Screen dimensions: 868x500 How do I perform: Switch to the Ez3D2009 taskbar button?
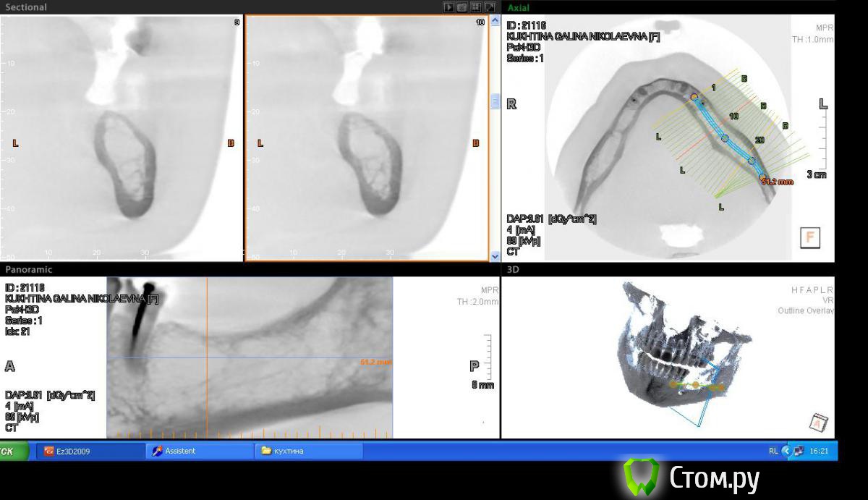click(90, 451)
